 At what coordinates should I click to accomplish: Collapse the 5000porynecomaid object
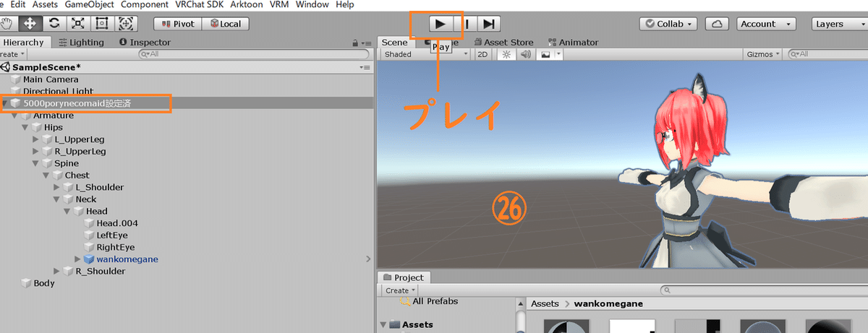(x=6, y=103)
